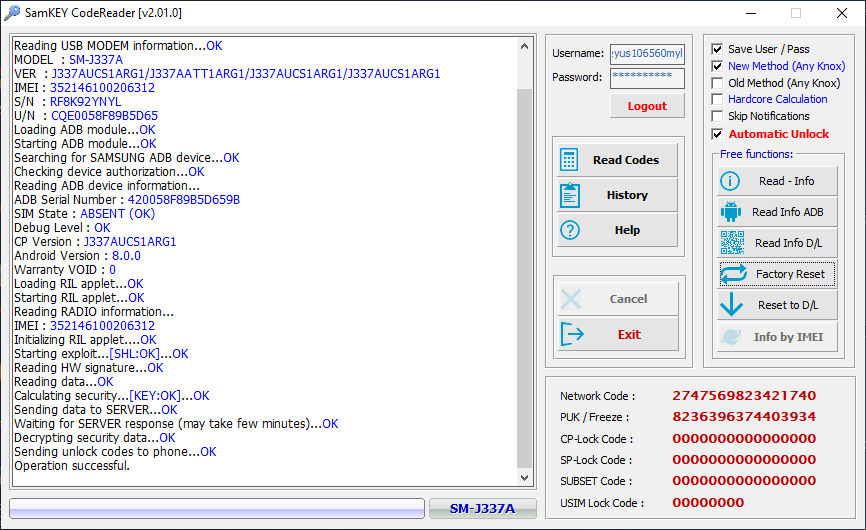
Task: Click the globe icon on Info by IMEI
Action: point(731,336)
